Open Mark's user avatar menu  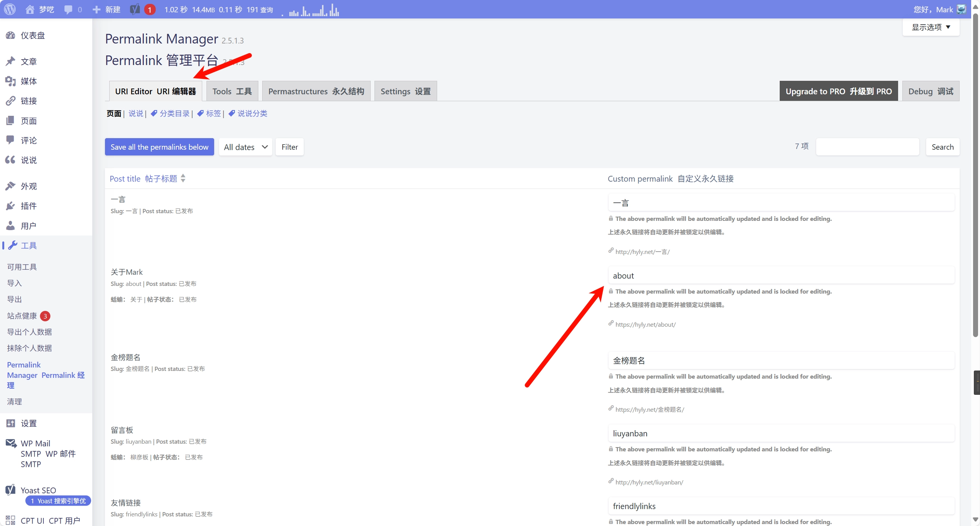coord(961,9)
